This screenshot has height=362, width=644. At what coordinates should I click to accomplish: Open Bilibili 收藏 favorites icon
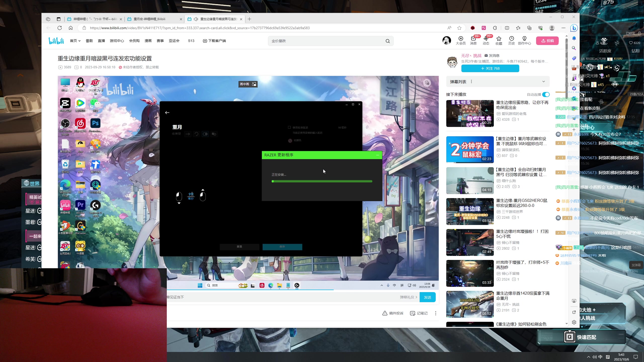[499, 40]
